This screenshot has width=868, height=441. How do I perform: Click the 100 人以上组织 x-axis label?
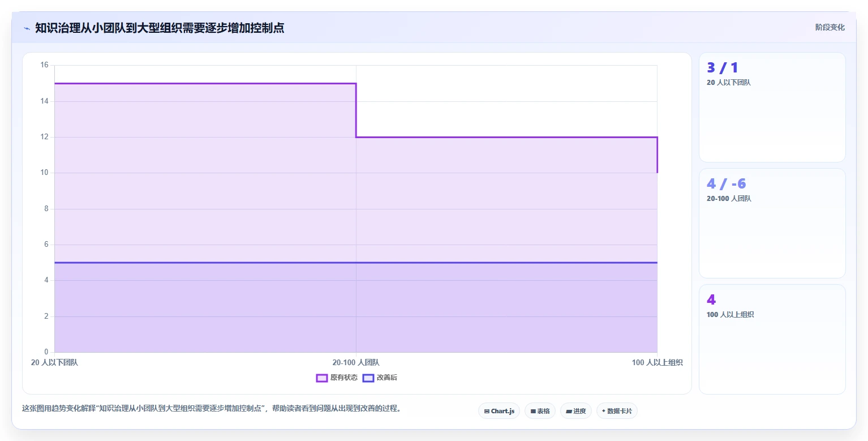(x=658, y=362)
